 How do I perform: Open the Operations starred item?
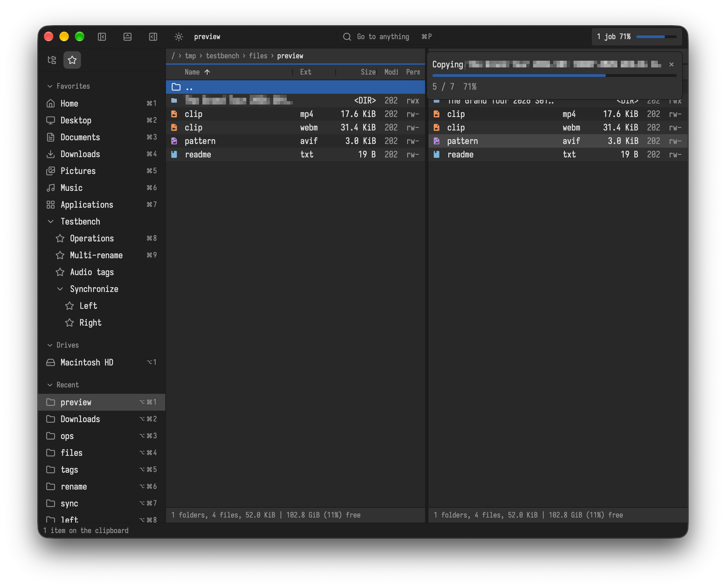pos(102,238)
